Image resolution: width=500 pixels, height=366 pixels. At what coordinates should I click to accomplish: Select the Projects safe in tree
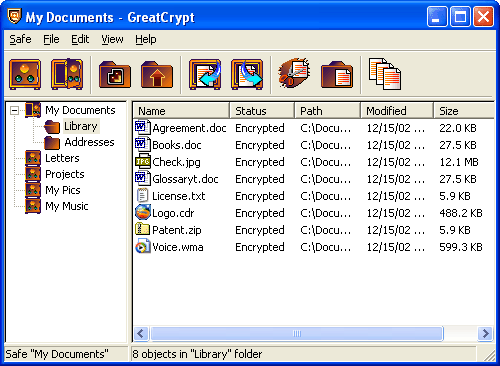(x=65, y=174)
